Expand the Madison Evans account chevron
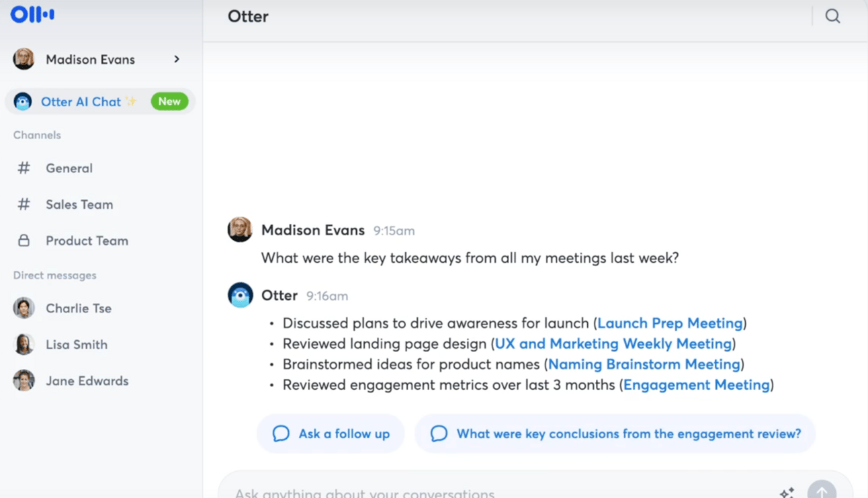The width and height of the screenshot is (868, 498). click(177, 59)
